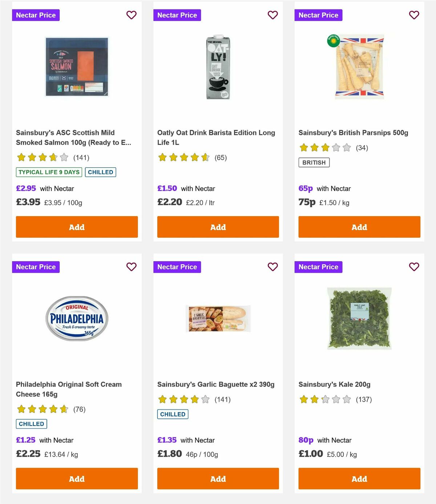Screen dimensions: 436x504
Task: Click the Nectar Price badge on the Kale card
Action: point(318,267)
